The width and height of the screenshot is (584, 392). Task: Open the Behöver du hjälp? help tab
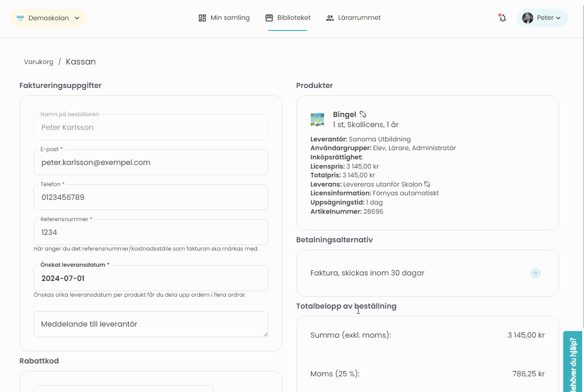click(x=573, y=362)
